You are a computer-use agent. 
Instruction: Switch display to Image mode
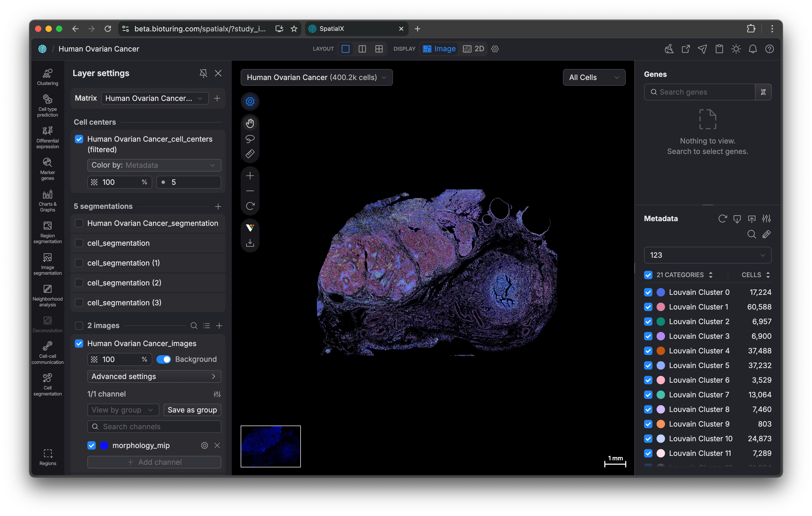(x=439, y=49)
